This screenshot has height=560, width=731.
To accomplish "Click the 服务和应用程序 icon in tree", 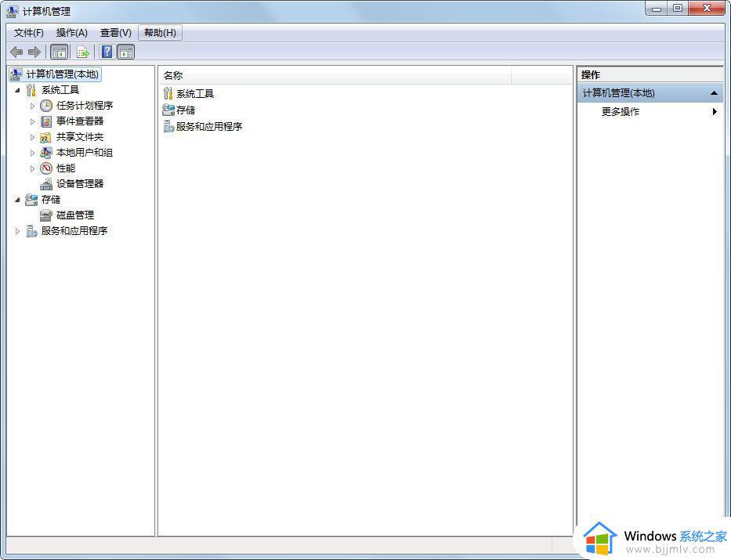I will [31, 231].
